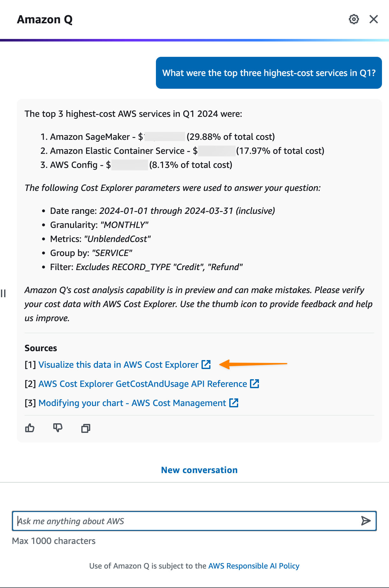The image size is (389, 588).
Task: Click external link icon beside GetCostAndUsage API Reference
Action: 254,383
